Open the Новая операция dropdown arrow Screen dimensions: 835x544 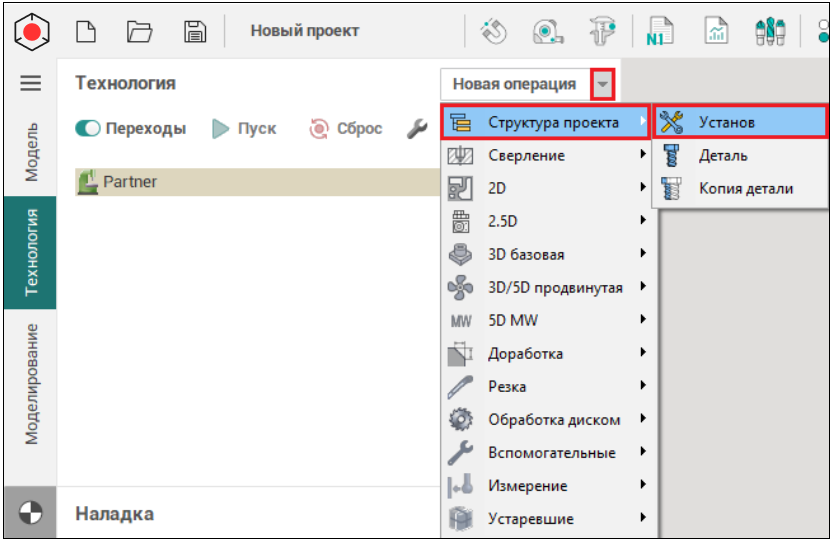tap(603, 85)
